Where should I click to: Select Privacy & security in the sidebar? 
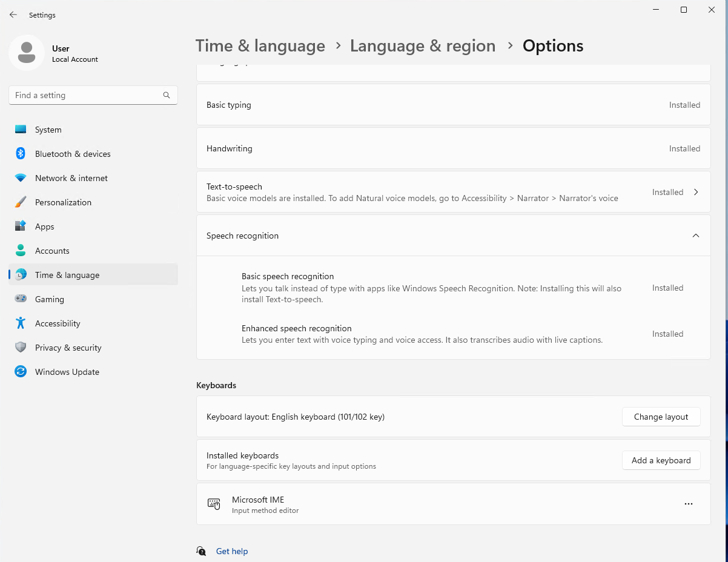(21, 347)
